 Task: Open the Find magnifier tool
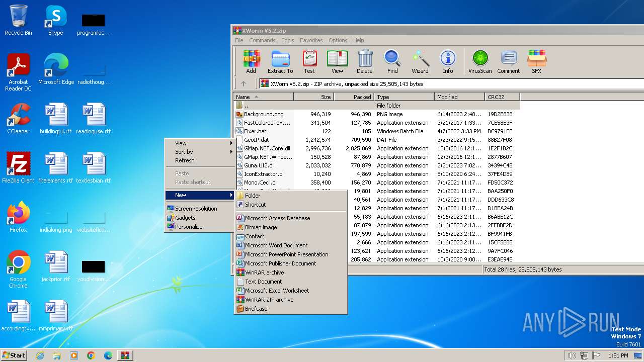[x=392, y=62]
